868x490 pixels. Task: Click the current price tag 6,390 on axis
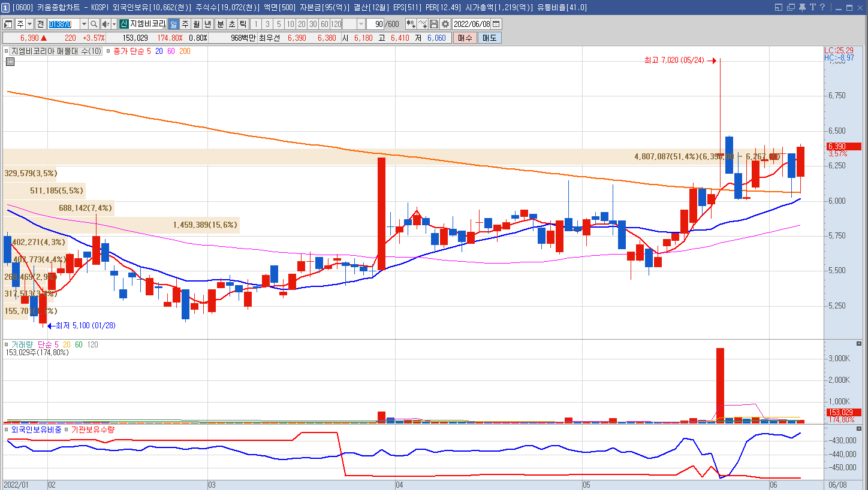pos(843,146)
